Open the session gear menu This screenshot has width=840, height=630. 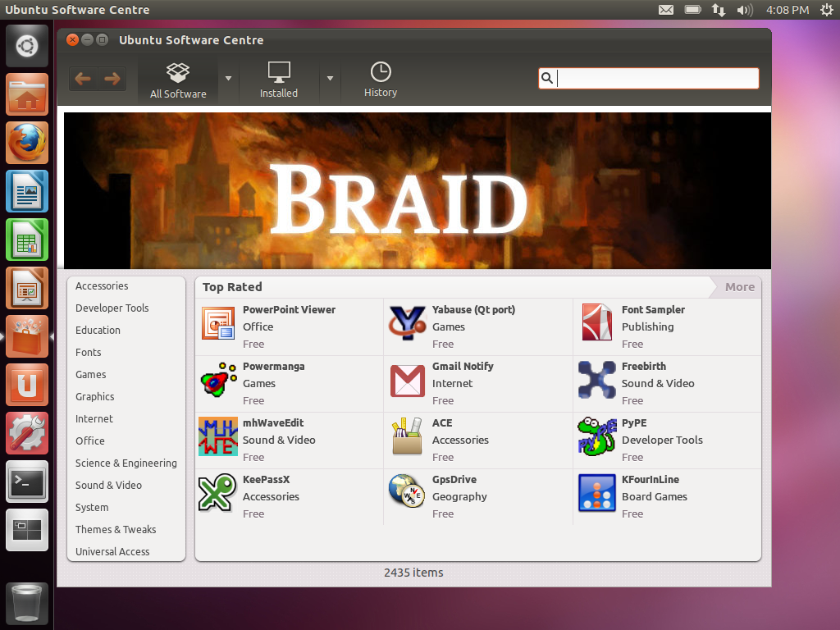click(x=827, y=10)
